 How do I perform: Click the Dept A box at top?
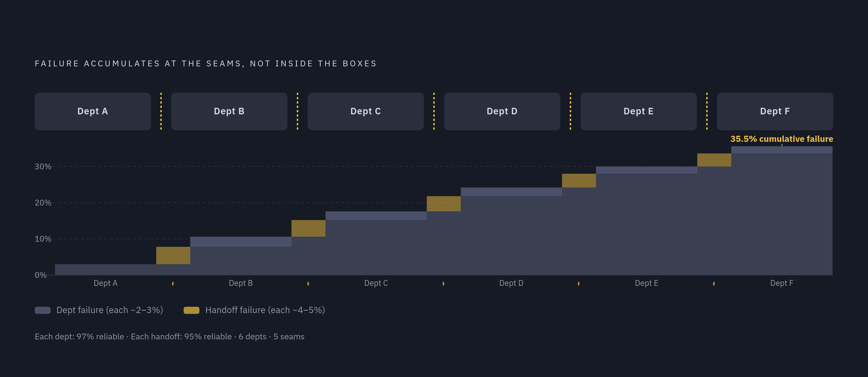(93, 111)
